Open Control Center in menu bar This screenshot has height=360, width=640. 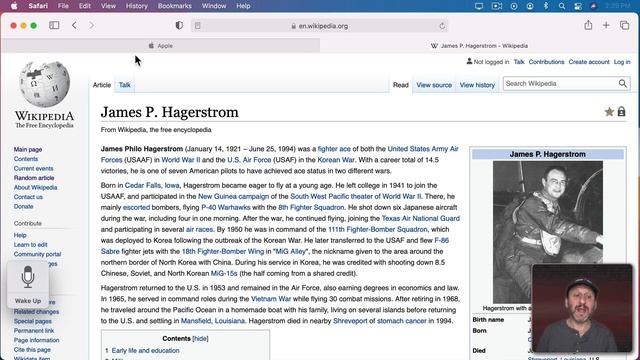(x=578, y=6)
